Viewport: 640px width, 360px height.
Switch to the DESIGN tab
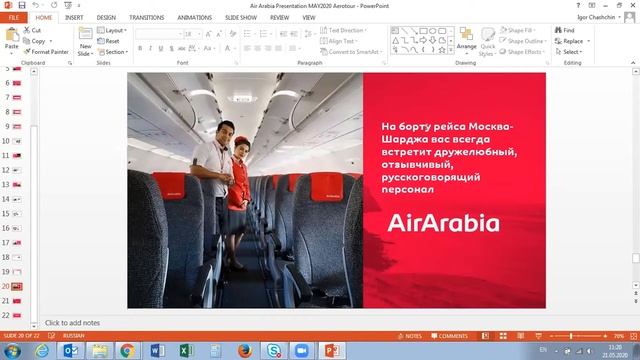tap(106, 18)
